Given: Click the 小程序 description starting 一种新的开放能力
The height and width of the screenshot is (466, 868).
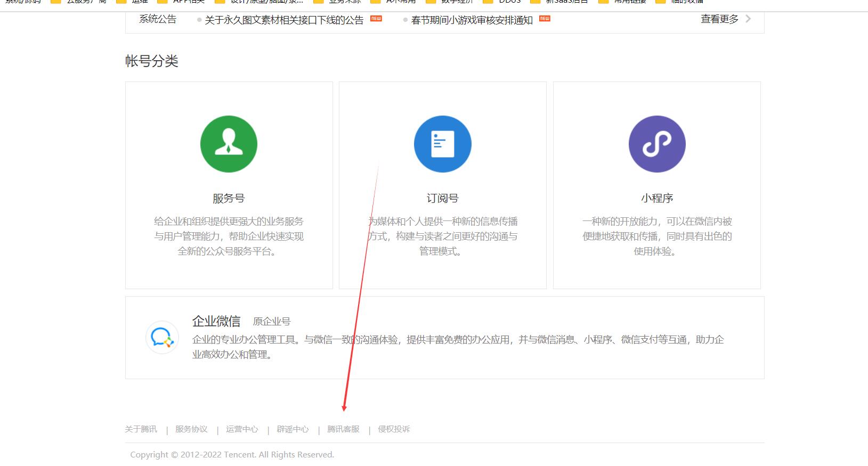Looking at the screenshot, I should 657,236.
